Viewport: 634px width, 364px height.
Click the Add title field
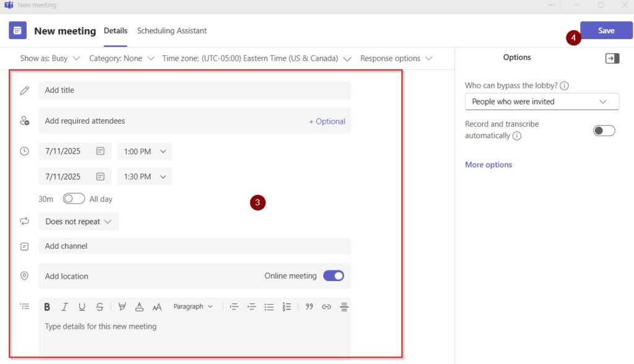pyautogui.click(x=194, y=90)
